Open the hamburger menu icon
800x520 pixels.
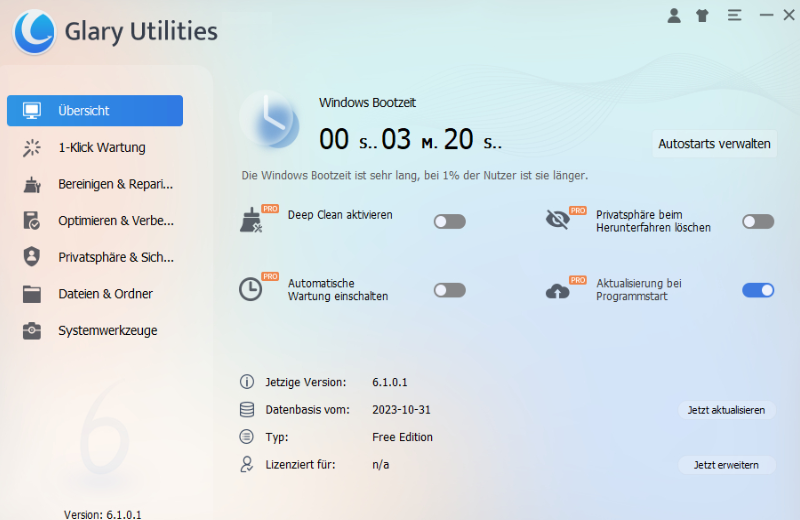(734, 15)
